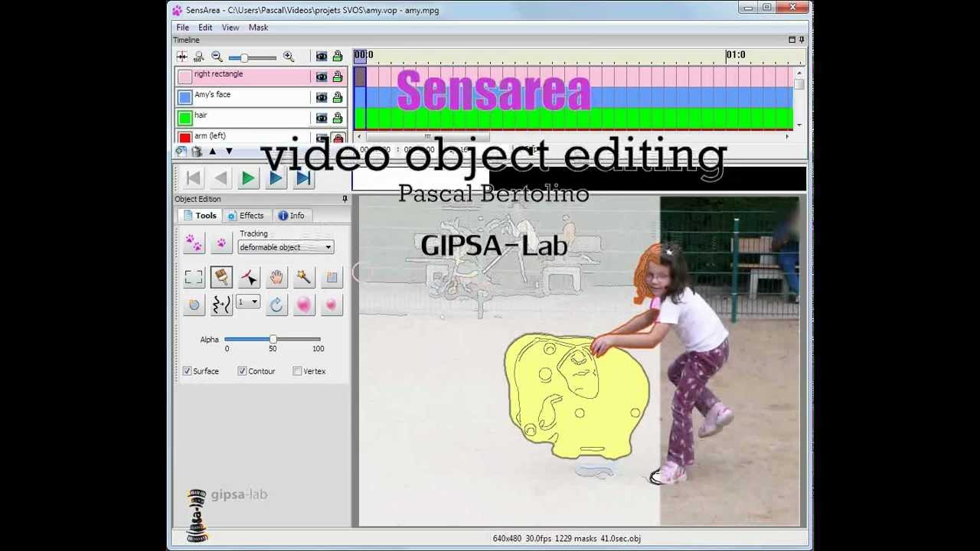Viewport: 980px width, 551px height.
Task: Toggle visibility of all objects in Timeline toolbar
Action: pyautogui.click(x=322, y=57)
